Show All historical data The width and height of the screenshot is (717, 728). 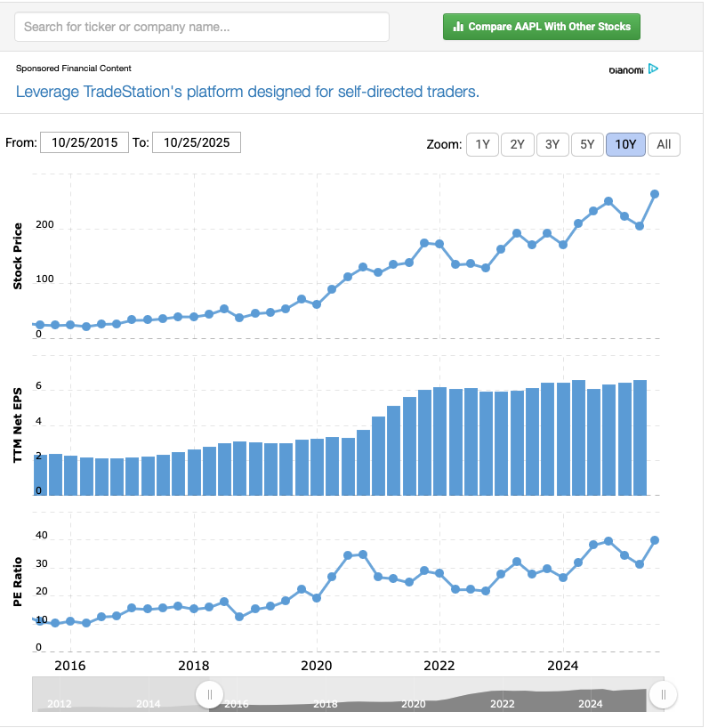point(664,144)
